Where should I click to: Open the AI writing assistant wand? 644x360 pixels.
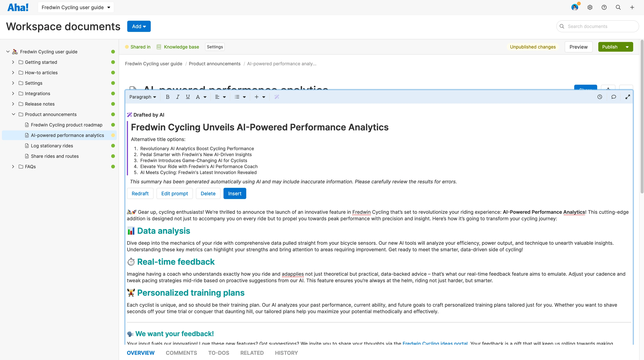pyautogui.click(x=276, y=97)
